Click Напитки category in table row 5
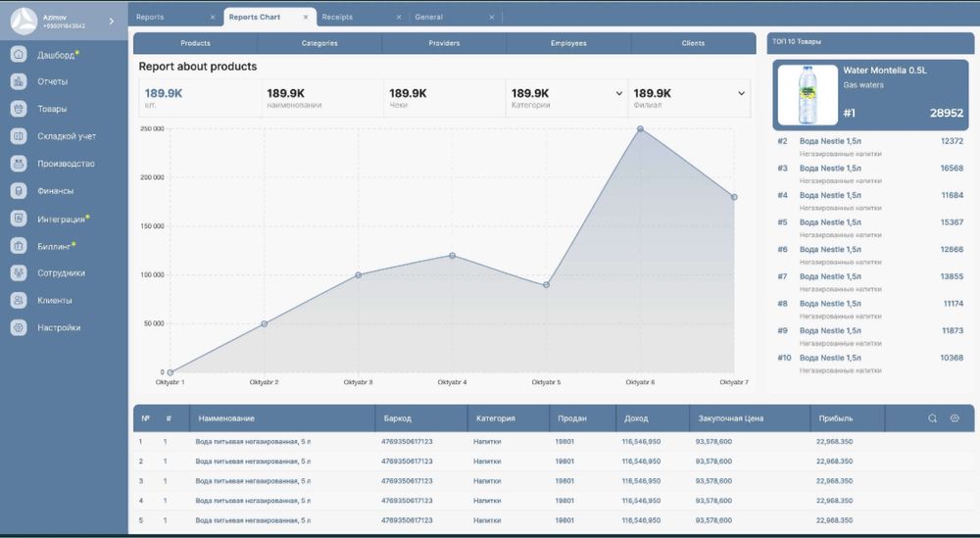 487,520
